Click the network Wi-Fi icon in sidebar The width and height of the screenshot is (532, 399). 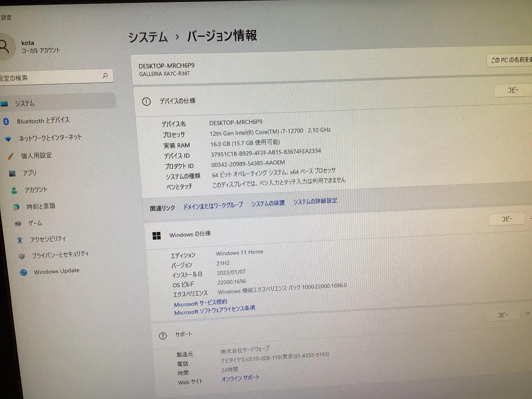click(x=8, y=139)
